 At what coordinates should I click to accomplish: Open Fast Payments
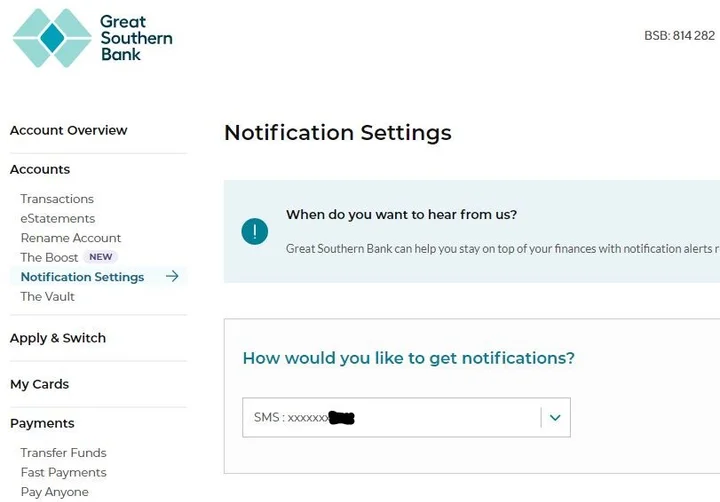coord(63,472)
